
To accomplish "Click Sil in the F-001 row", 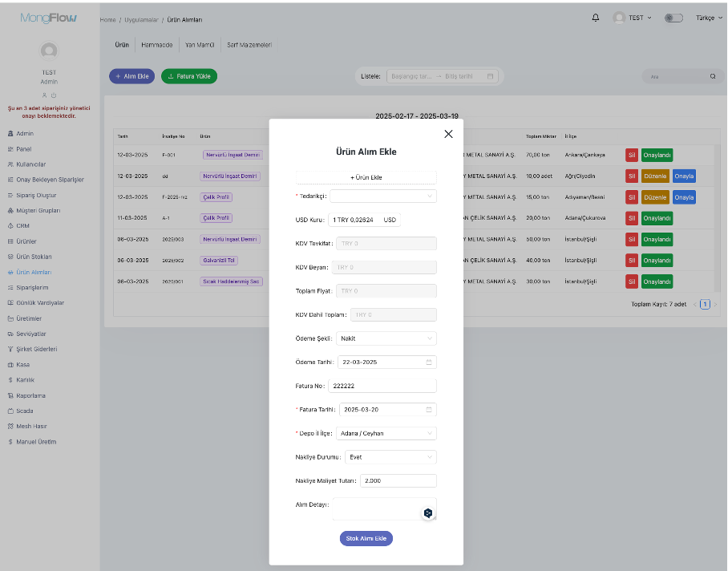I will (x=632, y=155).
